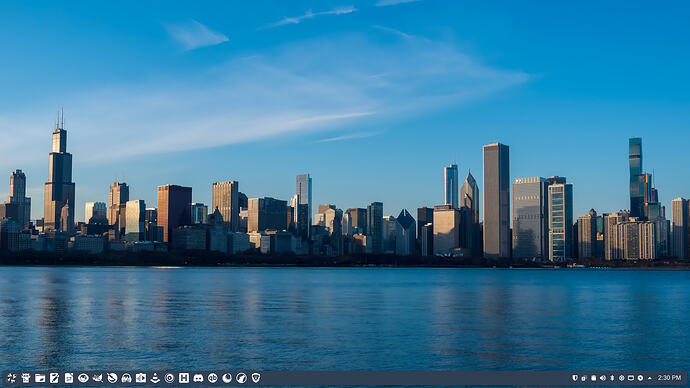
Task: Open the Bluetooth tray icon
Action: tap(612, 378)
